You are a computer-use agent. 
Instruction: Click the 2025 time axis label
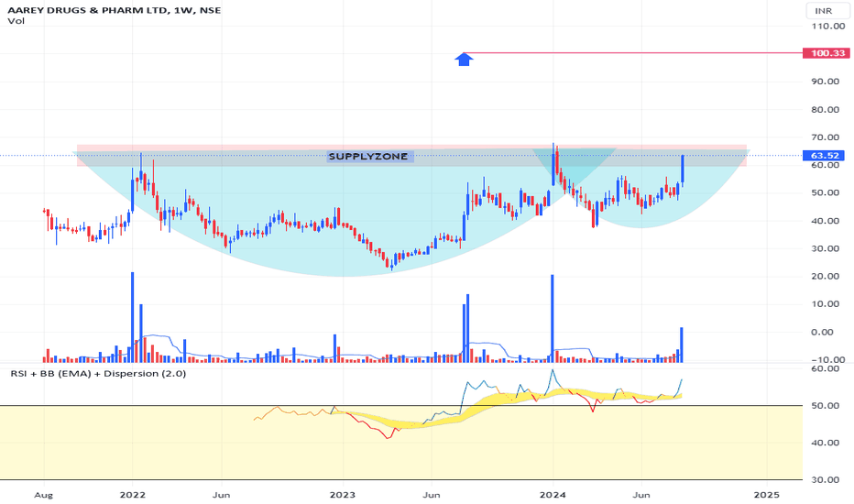point(766,495)
